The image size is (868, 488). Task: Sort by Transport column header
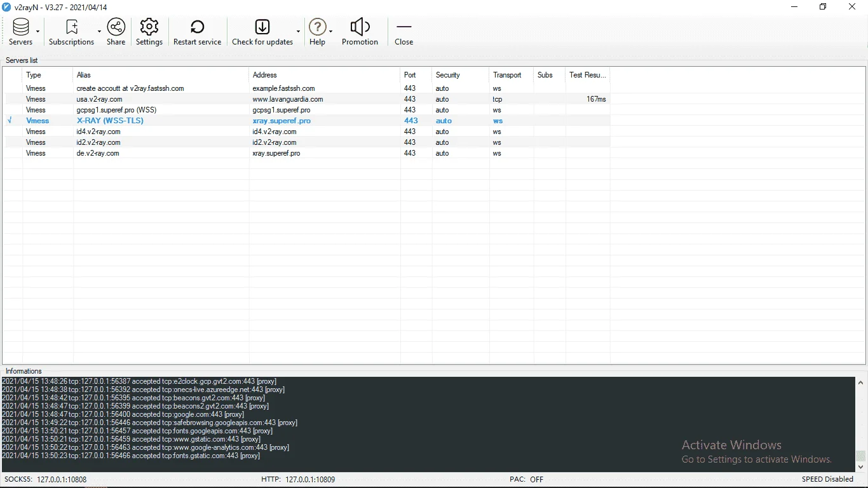(512, 75)
